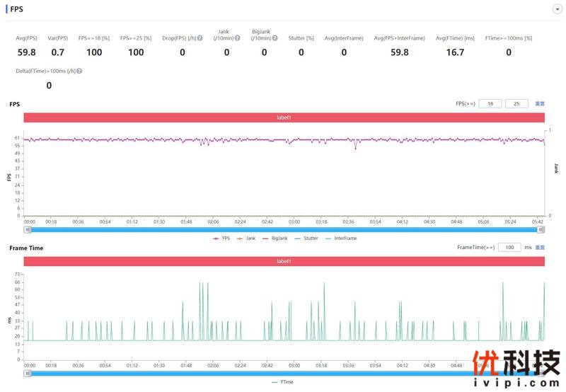Image resolution: width=566 pixels, height=392 pixels.
Task: Click right handle of FPS zoom slider
Action: 542,229
